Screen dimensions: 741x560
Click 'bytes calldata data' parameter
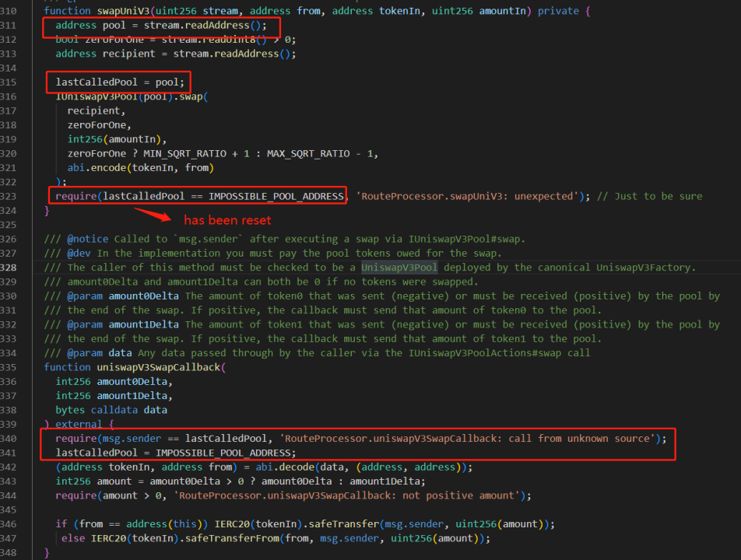(111, 410)
